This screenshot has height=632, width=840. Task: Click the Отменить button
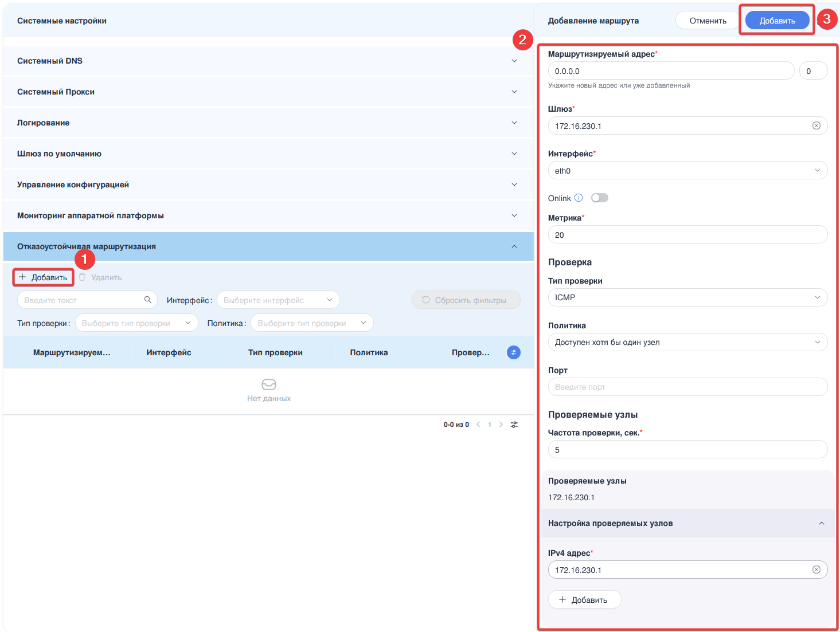[x=708, y=21]
